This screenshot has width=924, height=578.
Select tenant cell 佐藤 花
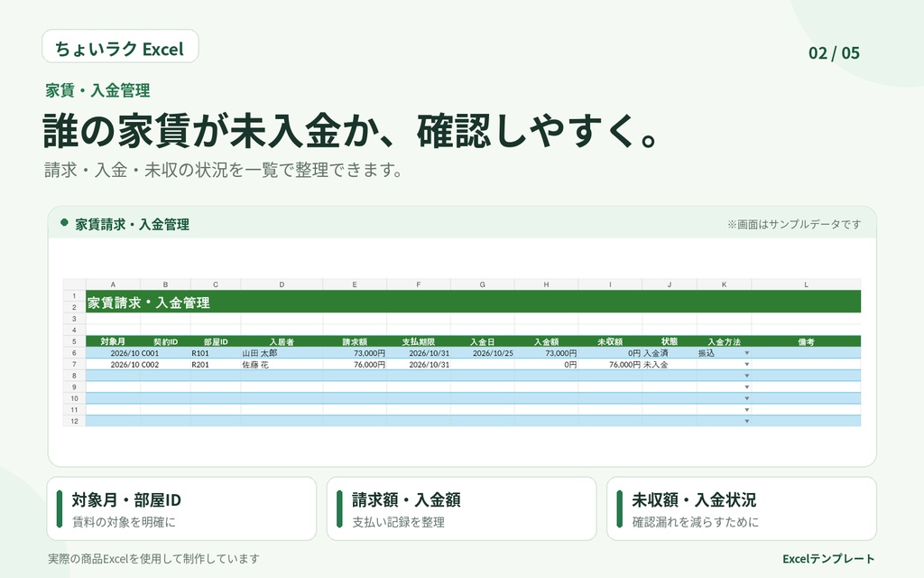tap(282, 365)
